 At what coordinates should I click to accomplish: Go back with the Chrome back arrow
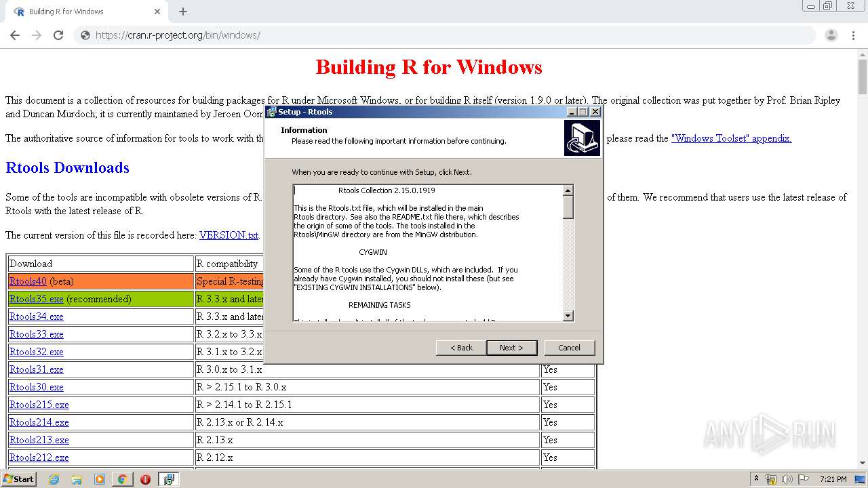15,35
